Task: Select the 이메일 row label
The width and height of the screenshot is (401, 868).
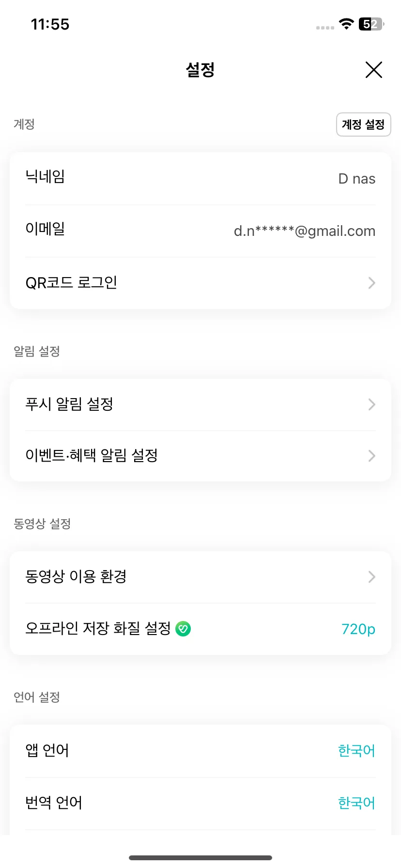Action: coord(45,229)
